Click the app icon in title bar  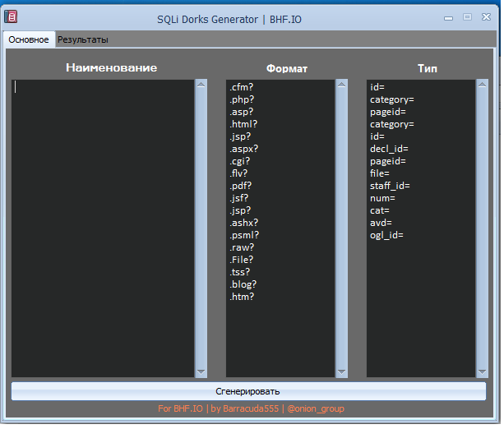pyautogui.click(x=12, y=17)
